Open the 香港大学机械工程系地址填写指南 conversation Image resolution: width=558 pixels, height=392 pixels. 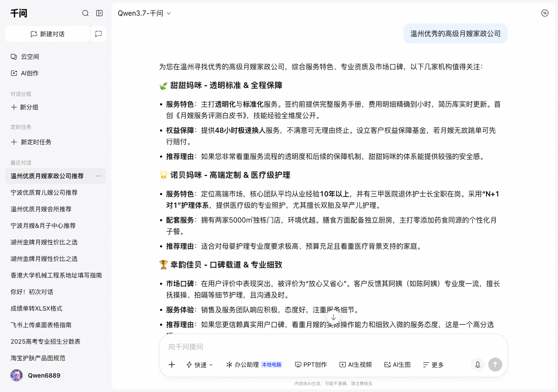click(56, 275)
